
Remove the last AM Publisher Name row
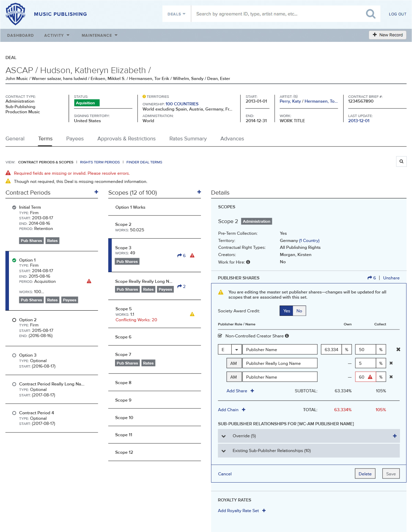point(391,377)
